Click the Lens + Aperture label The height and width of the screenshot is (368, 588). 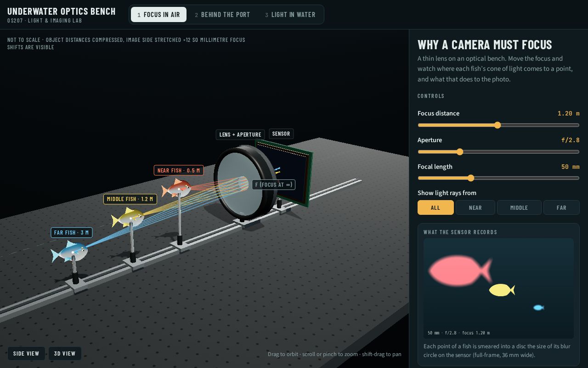240,134
